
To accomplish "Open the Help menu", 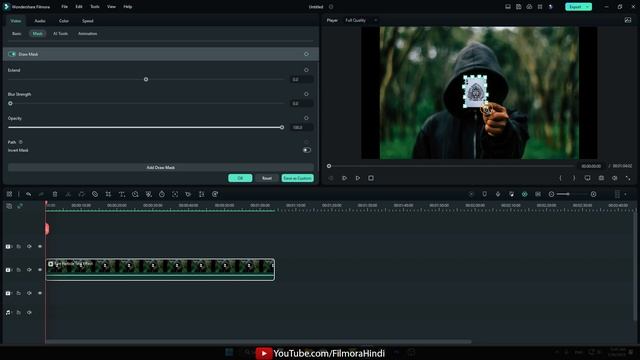I will click(x=128, y=7).
